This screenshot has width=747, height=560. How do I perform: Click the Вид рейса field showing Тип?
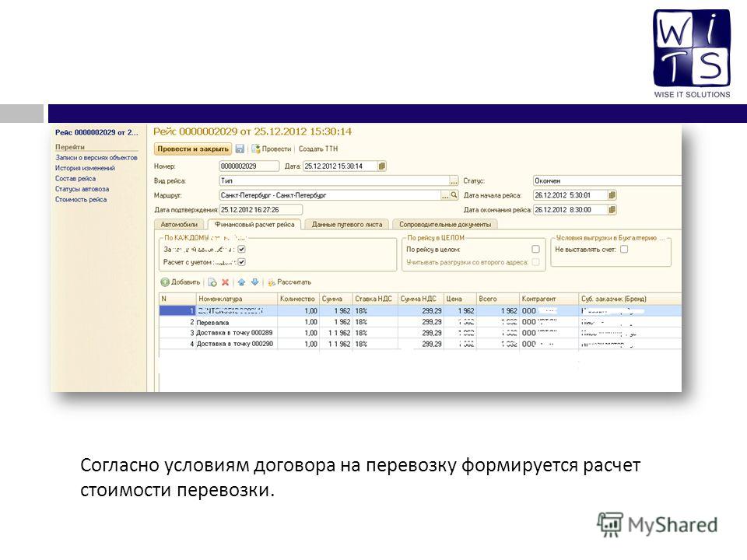334,181
